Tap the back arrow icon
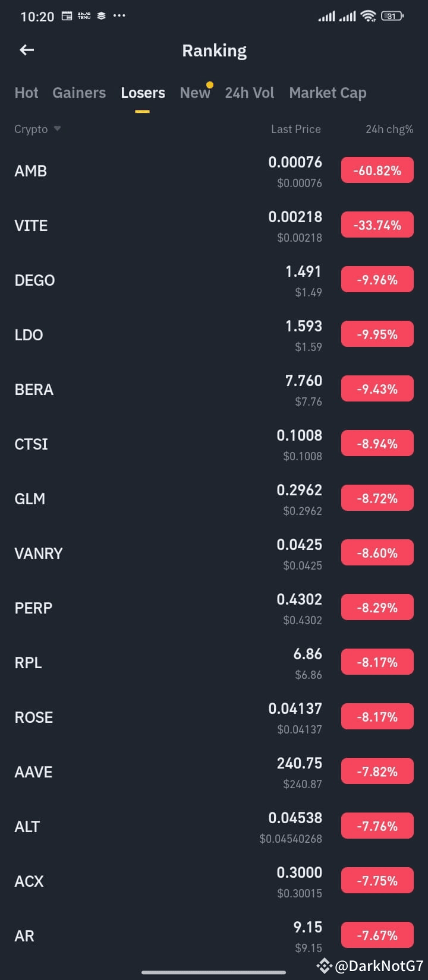Image resolution: width=428 pixels, height=980 pixels. [27, 50]
